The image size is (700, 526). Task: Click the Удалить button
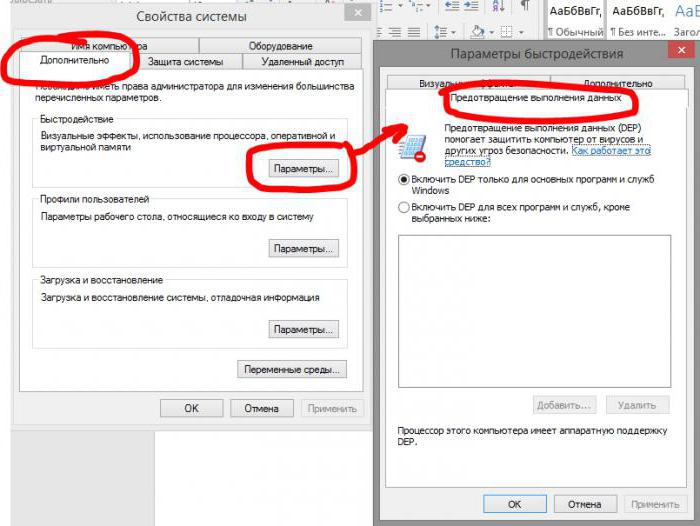(x=637, y=405)
